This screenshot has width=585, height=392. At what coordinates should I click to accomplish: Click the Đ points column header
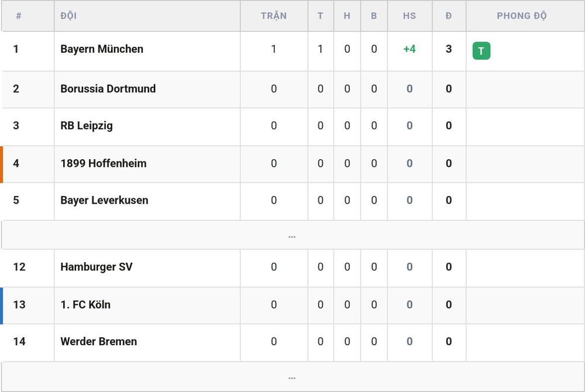tap(449, 16)
